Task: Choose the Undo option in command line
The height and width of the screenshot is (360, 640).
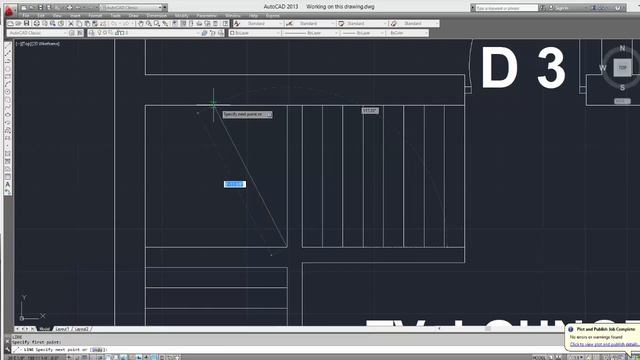Action: (x=97, y=350)
